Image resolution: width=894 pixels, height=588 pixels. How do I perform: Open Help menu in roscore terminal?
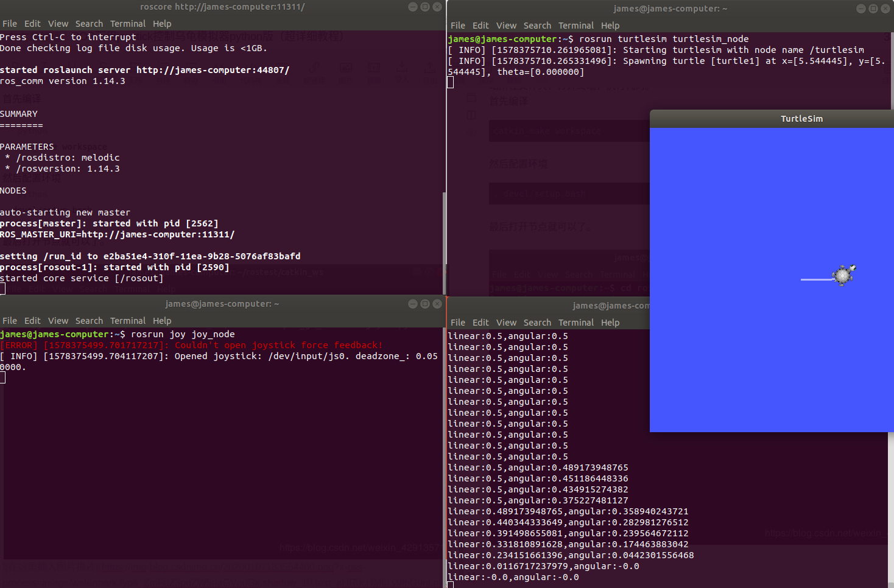pos(162,24)
